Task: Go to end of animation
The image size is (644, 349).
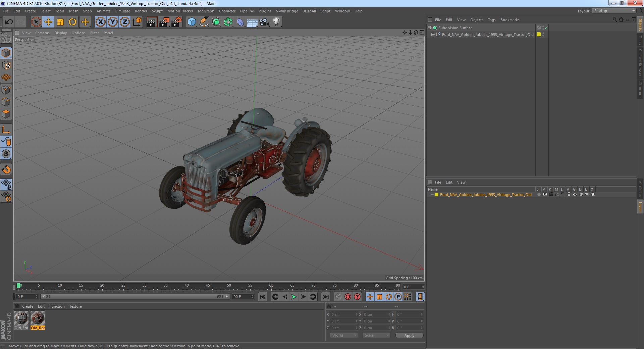Action: click(x=325, y=297)
